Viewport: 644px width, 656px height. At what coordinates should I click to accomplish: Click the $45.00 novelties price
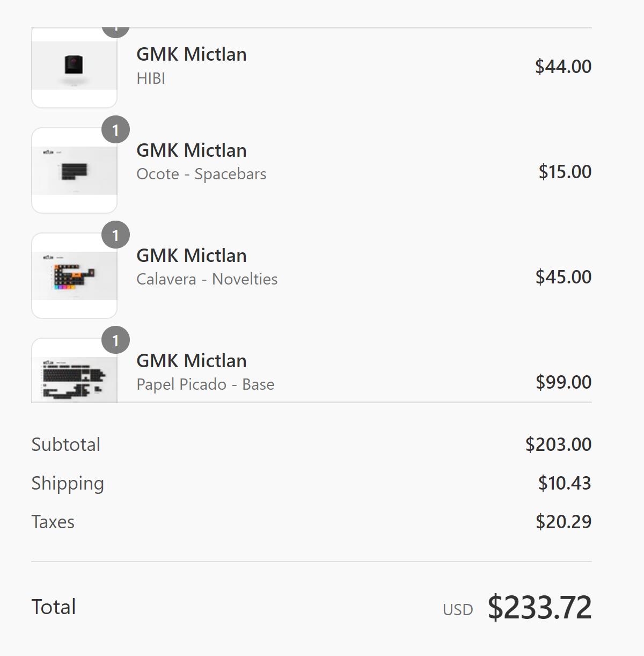click(563, 277)
